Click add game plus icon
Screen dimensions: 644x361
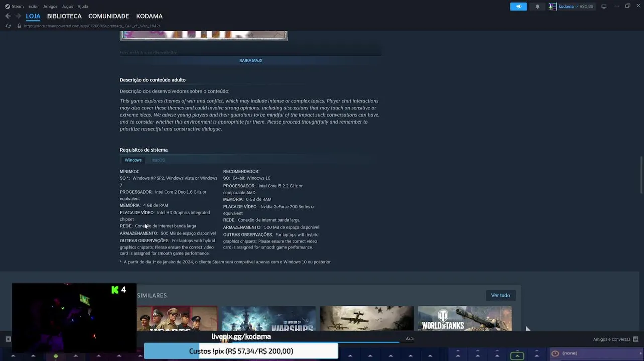coord(8,339)
